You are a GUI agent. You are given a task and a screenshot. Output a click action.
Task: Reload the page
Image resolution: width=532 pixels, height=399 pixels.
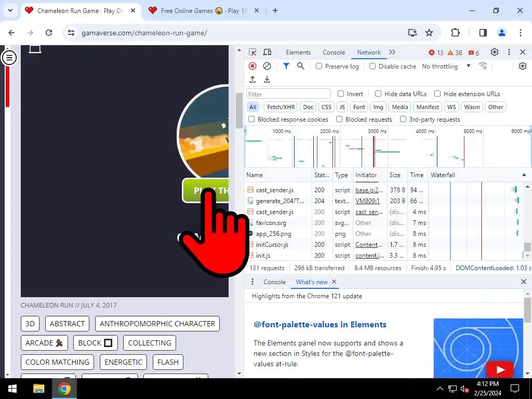coord(49,33)
